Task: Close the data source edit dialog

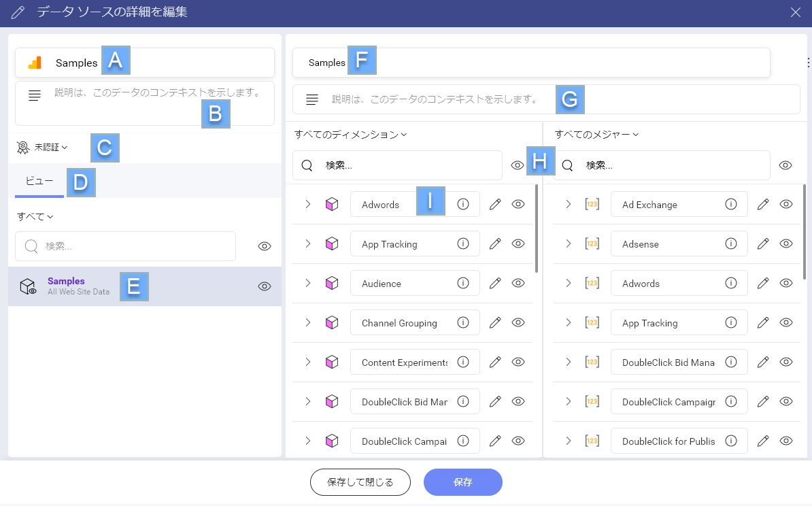Action: (x=796, y=12)
